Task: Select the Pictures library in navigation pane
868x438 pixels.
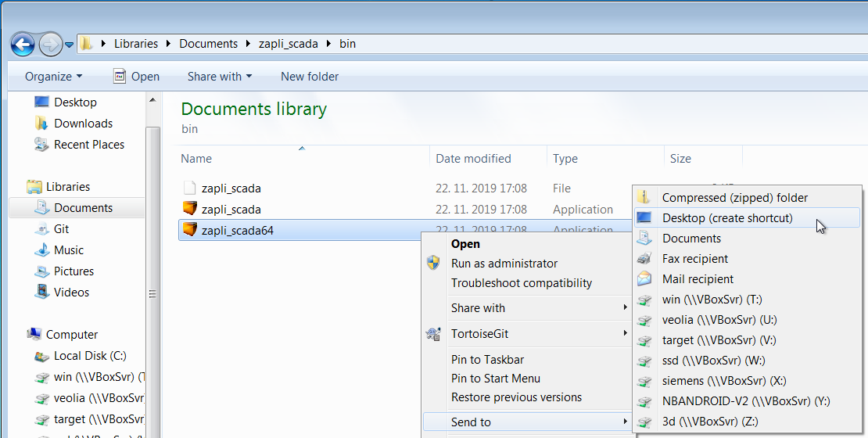Action: click(74, 271)
